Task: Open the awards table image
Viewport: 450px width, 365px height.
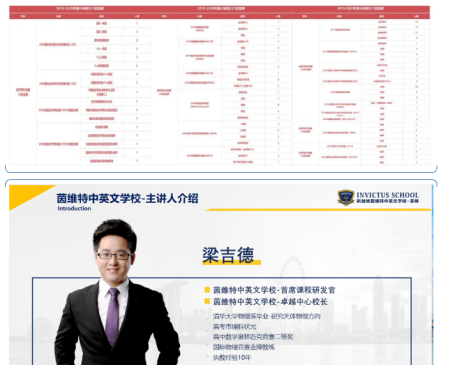Action: coord(219,85)
